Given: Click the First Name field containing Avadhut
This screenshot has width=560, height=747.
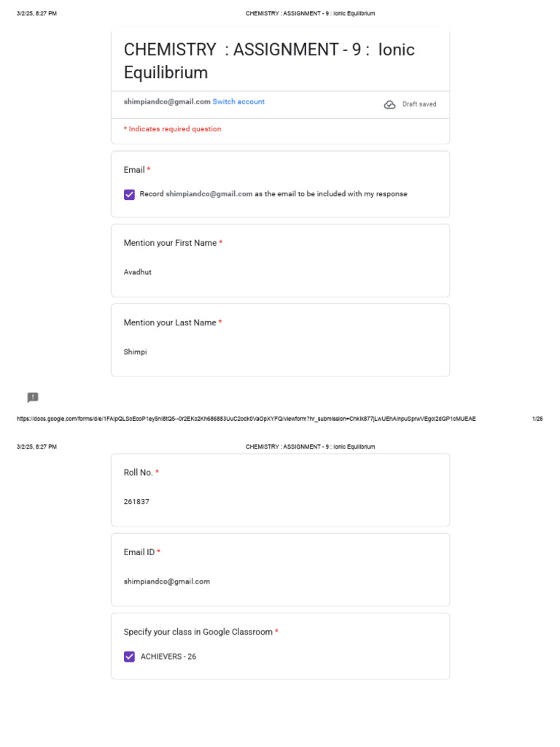Looking at the screenshot, I should click(x=138, y=272).
